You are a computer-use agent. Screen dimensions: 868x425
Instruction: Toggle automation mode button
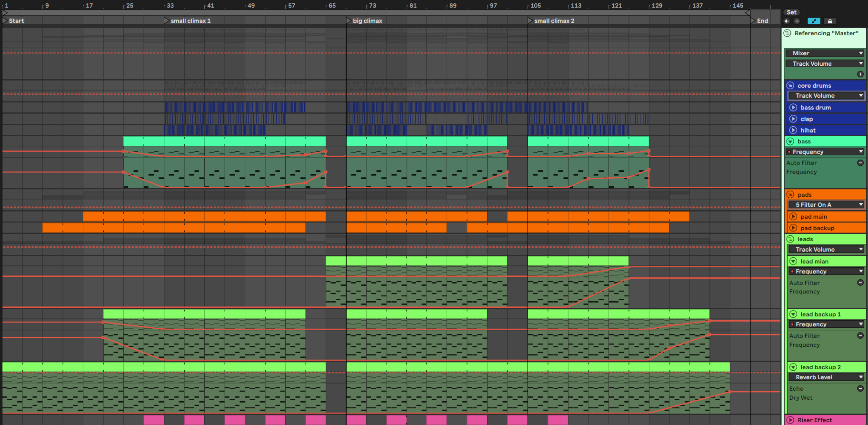[814, 21]
